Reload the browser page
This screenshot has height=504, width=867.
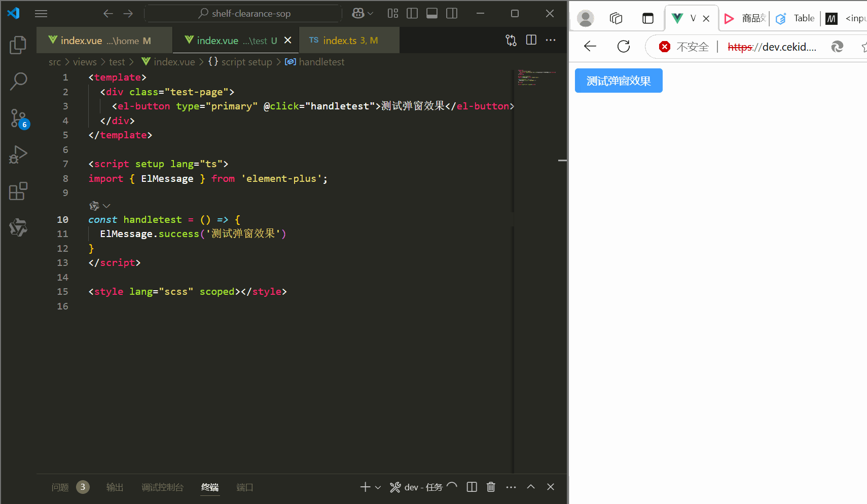pyautogui.click(x=623, y=46)
